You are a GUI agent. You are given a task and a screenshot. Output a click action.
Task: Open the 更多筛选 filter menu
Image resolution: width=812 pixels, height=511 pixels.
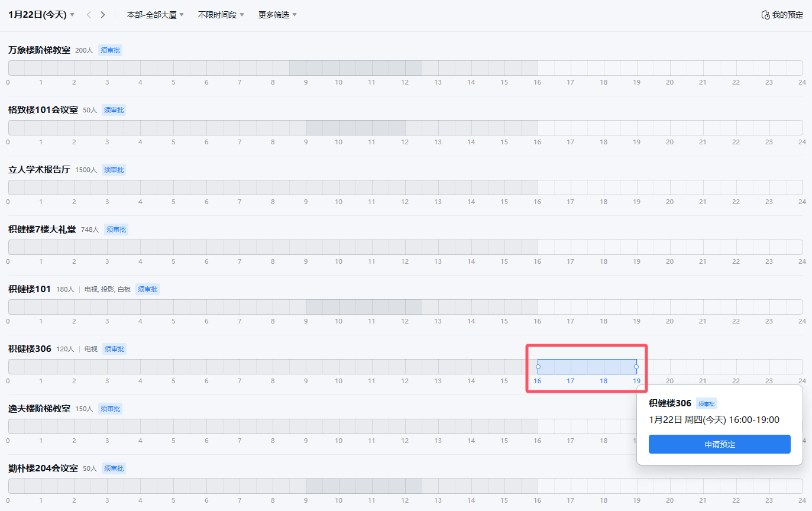point(277,15)
